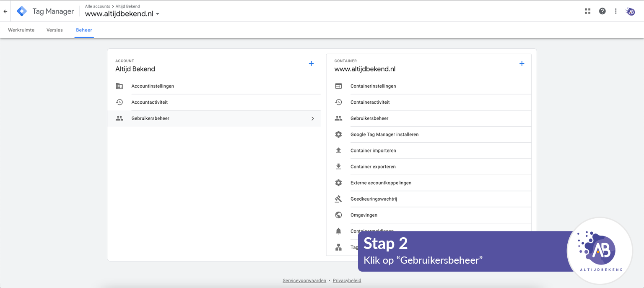Click the back arrow in header
644x288 pixels.
tap(5, 11)
